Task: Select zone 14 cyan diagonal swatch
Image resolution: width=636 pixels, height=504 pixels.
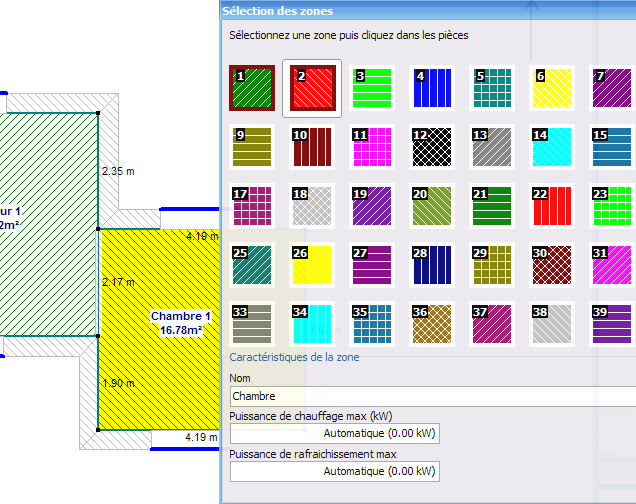Action: (x=552, y=147)
